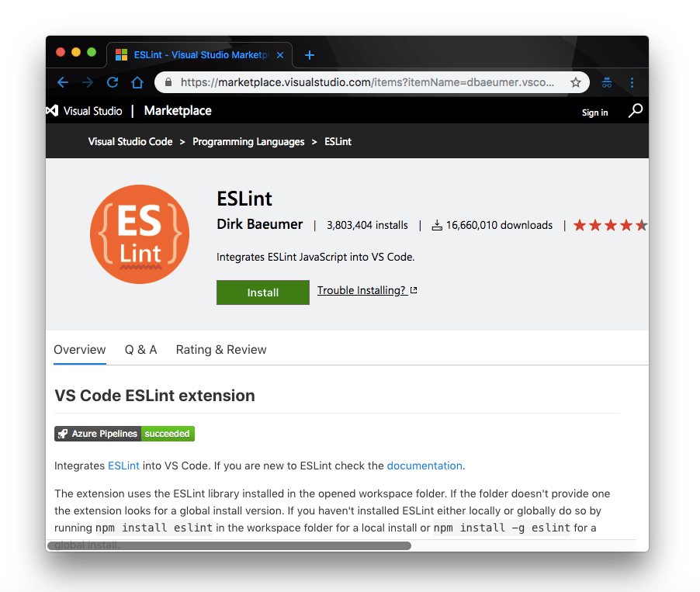
Task: Reload the page with the refresh icon
Action: click(113, 82)
